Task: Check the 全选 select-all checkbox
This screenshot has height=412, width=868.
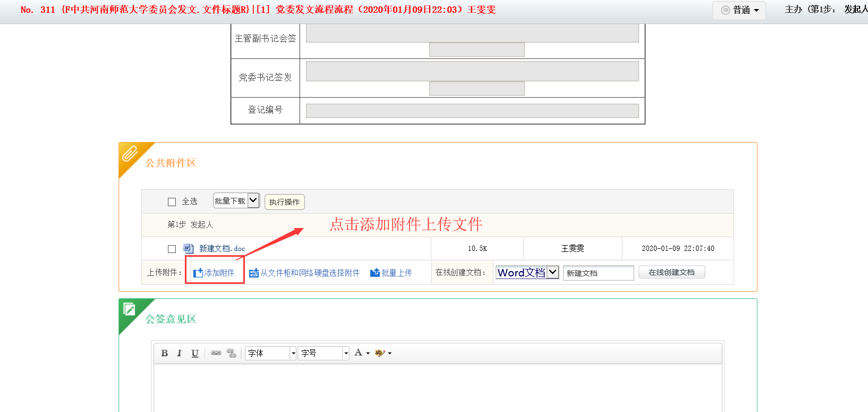Action: (172, 202)
